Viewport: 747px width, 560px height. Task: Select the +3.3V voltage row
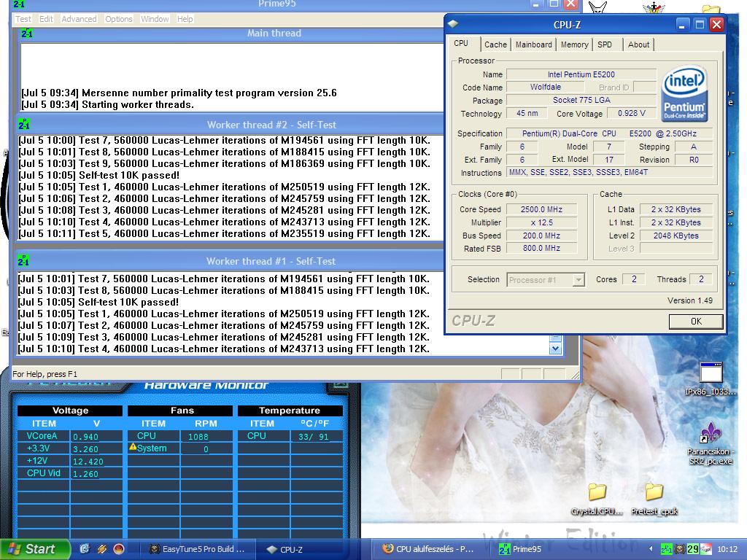pos(69,448)
